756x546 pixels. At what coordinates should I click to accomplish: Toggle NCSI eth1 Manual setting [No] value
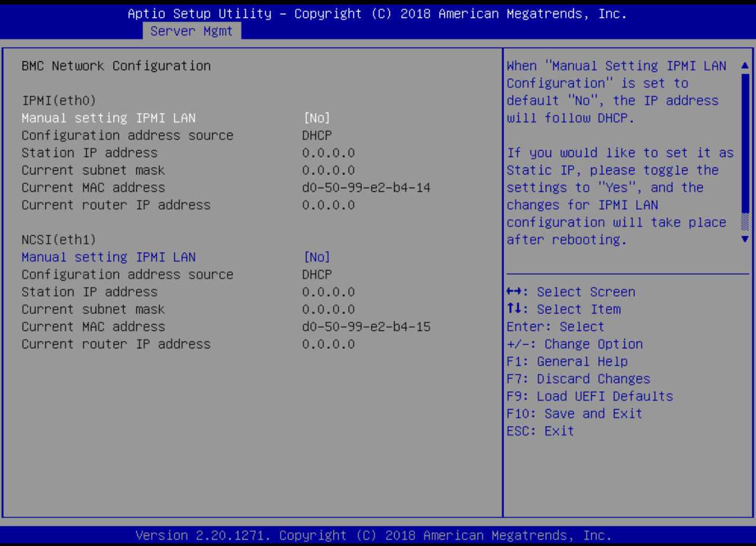(x=317, y=257)
